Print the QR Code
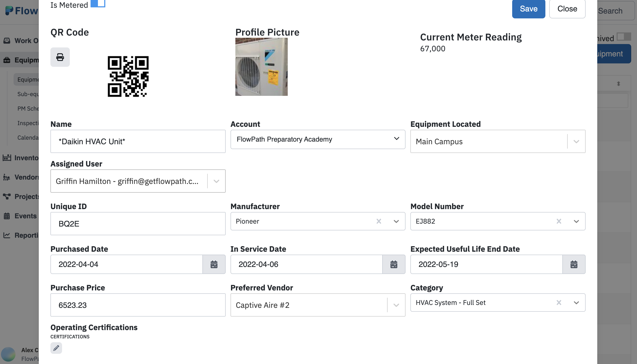The image size is (637, 364). (60, 57)
